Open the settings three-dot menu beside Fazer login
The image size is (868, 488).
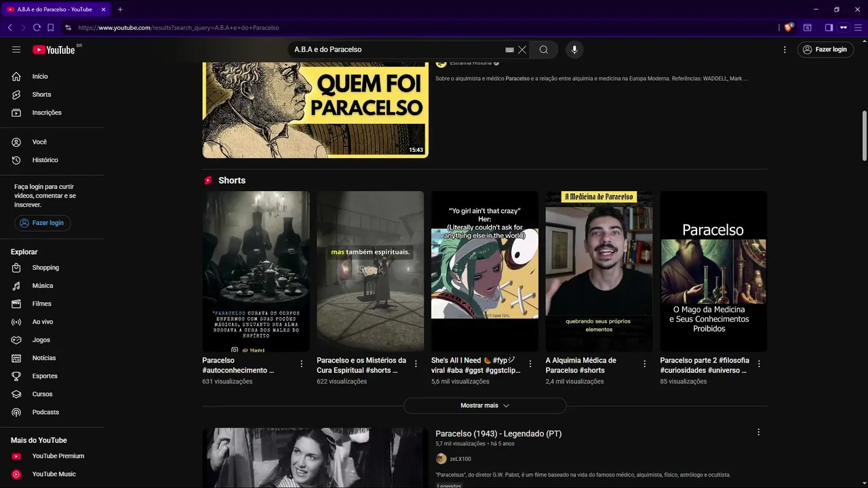[785, 49]
